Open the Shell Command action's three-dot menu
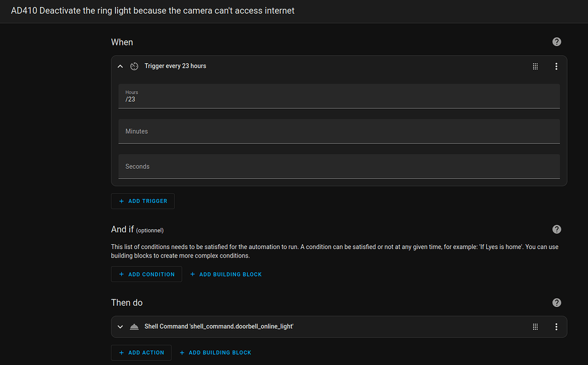The width and height of the screenshot is (588, 365). 556,326
